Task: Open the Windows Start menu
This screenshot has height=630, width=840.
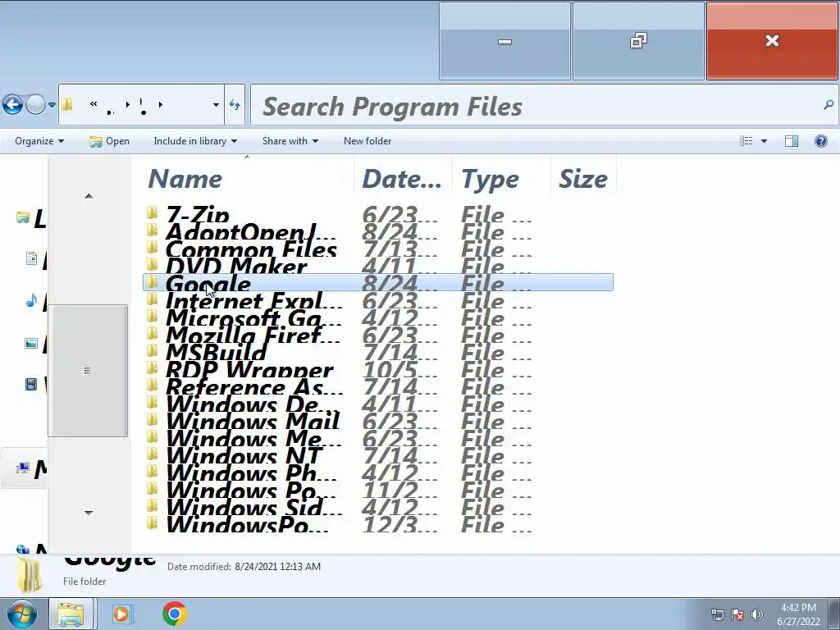Action: 21,614
